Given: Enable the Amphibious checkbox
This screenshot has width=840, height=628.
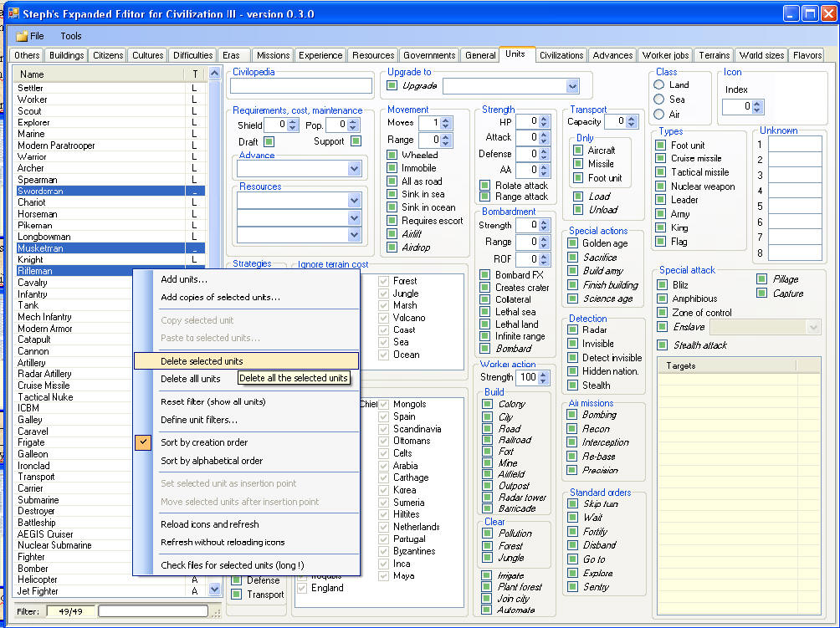Looking at the screenshot, I should tap(662, 299).
